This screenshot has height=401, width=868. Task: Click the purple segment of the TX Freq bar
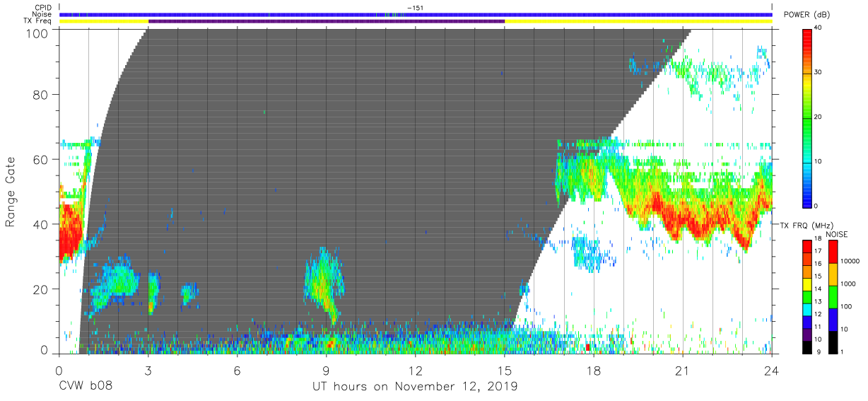[327, 21]
